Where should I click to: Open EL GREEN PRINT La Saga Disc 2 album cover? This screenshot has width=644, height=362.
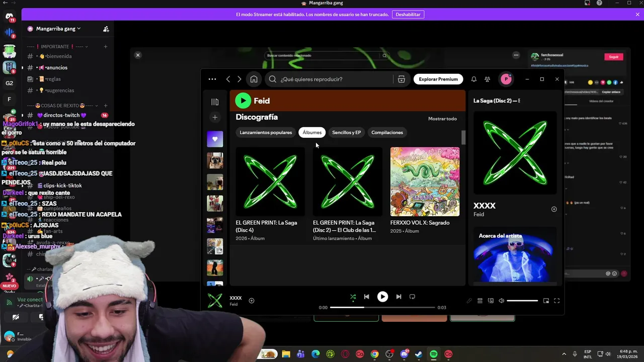click(348, 182)
